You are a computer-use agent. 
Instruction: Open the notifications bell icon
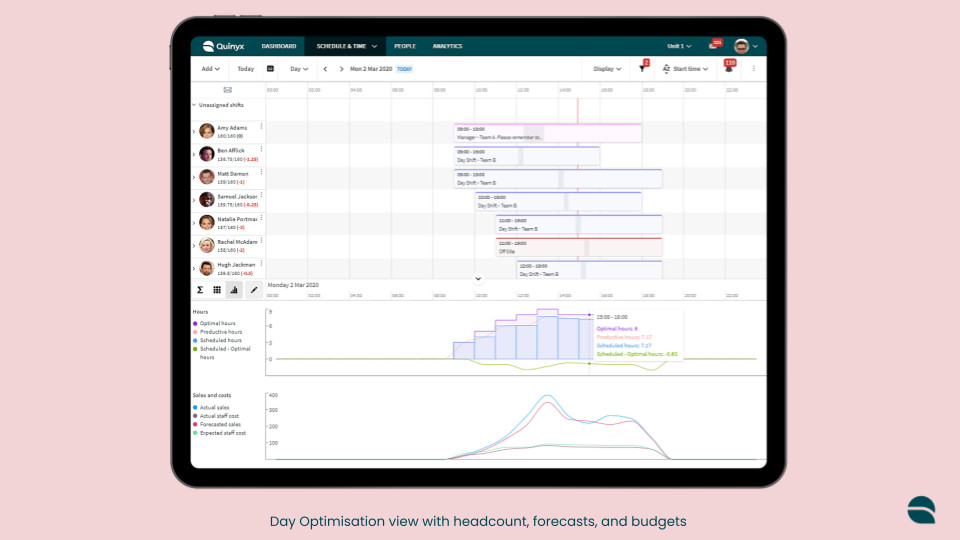[728, 69]
